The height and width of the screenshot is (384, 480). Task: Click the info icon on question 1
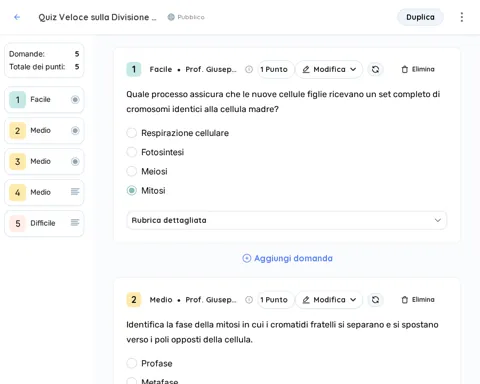(249, 69)
